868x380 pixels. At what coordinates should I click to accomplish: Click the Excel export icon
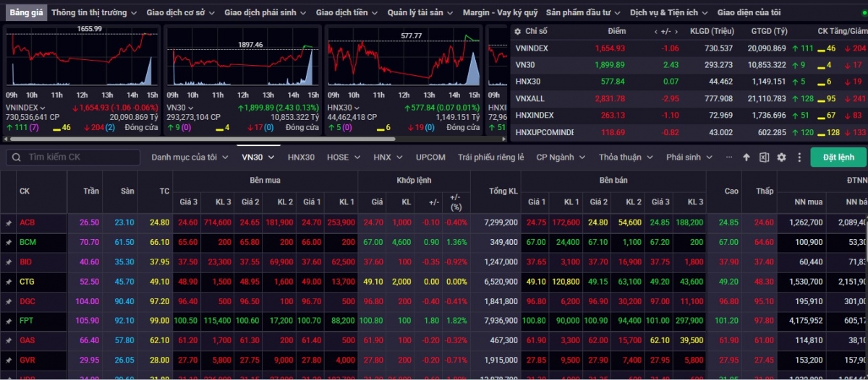click(x=764, y=157)
